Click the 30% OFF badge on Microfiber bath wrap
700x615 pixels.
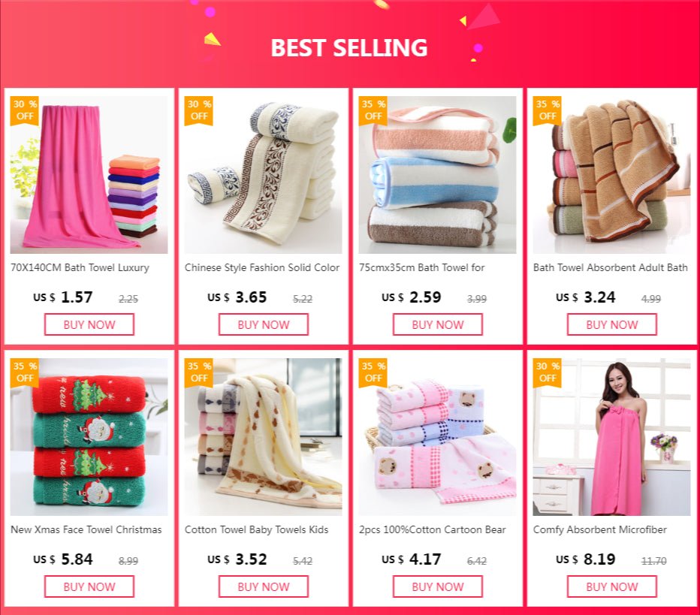coord(548,372)
